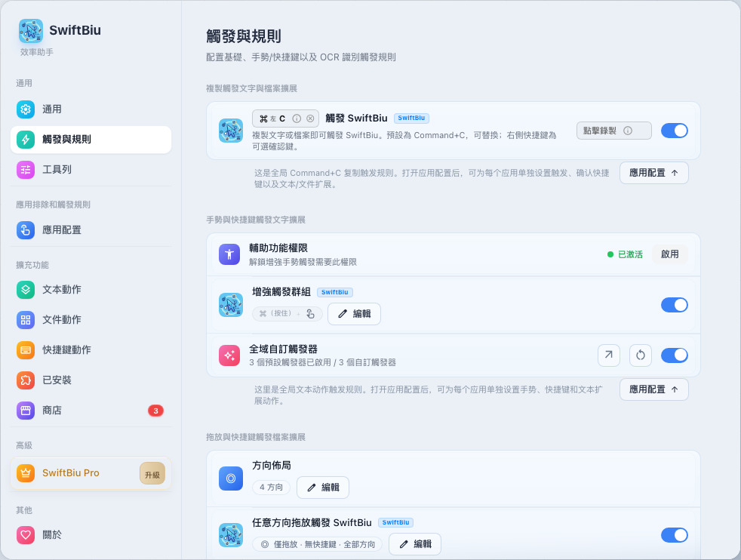Toggle the 增強觸發群組 switch
Image resolution: width=741 pixels, height=560 pixels.
click(675, 305)
